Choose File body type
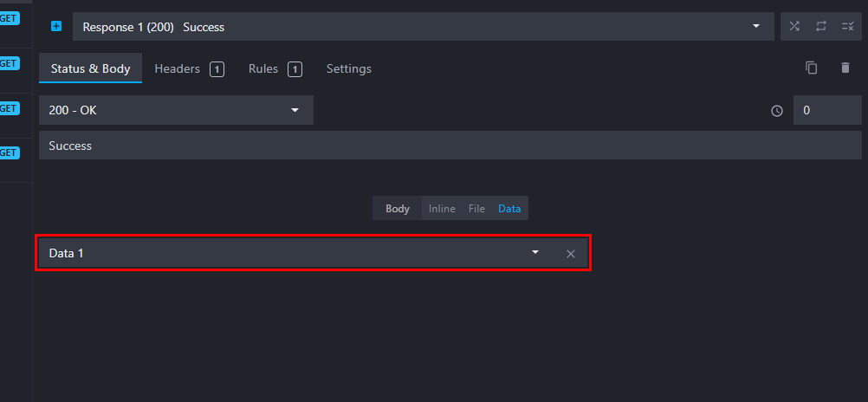The height and width of the screenshot is (402, 868). pos(476,209)
